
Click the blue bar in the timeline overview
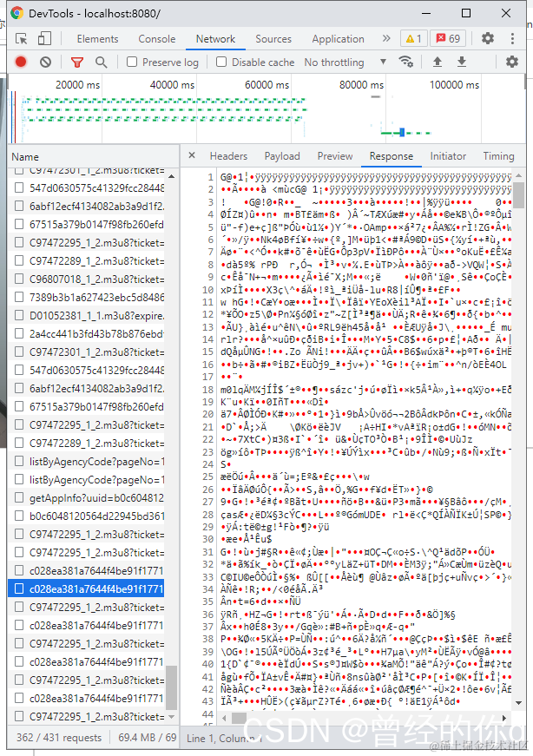pos(402,132)
